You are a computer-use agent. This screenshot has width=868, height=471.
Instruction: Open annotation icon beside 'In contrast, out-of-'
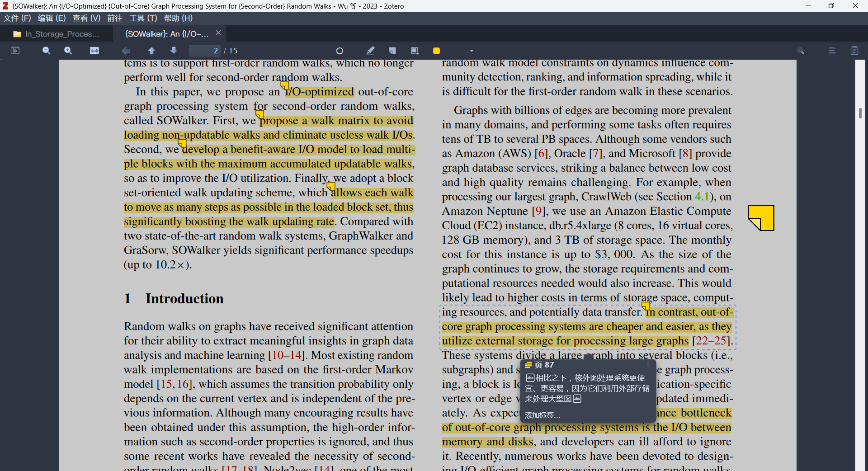pos(646,306)
